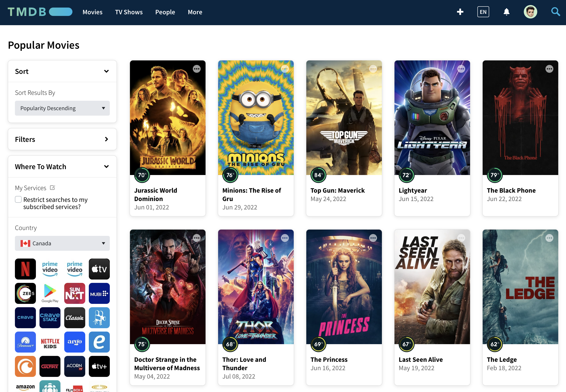Click the search magnifier icon
Screen dimensions: 566x392
point(556,12)
